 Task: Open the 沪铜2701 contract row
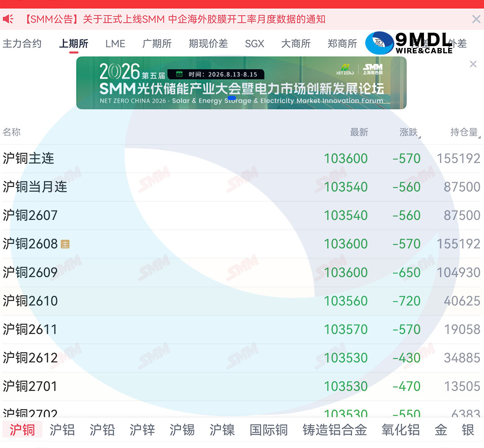coord(242,386)
